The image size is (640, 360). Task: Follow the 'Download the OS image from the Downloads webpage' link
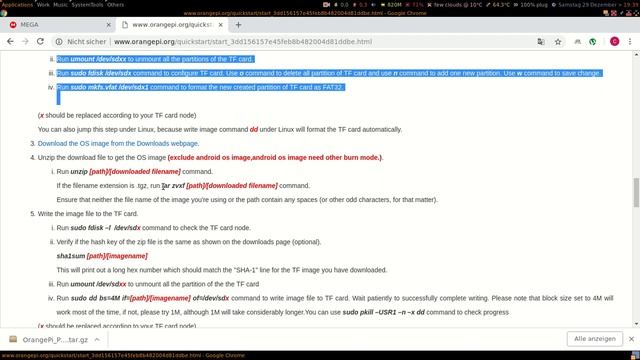118,143
